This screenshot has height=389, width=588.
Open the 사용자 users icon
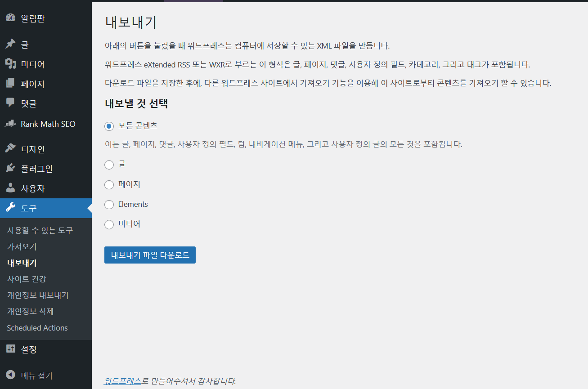tap(10, 188)
